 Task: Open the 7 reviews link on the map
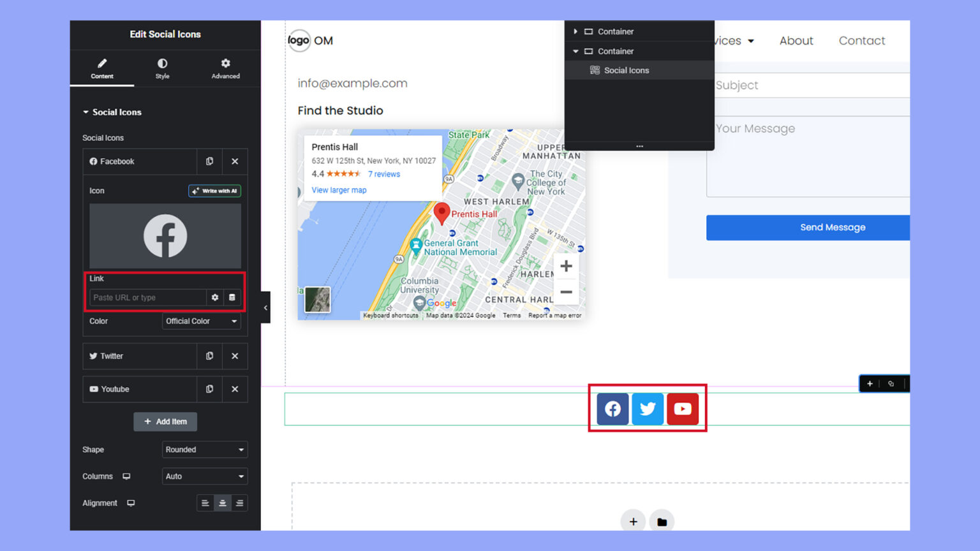coord(384,173)
